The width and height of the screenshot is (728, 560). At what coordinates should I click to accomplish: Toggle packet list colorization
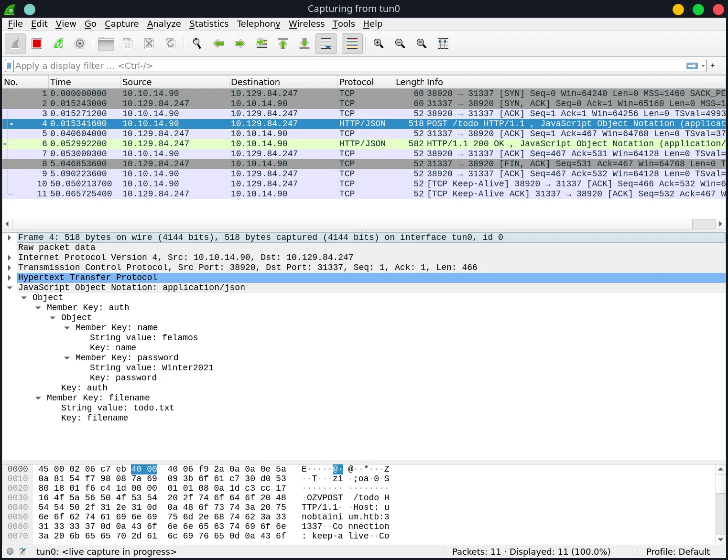pyautogui.click(x=352, y=43)
